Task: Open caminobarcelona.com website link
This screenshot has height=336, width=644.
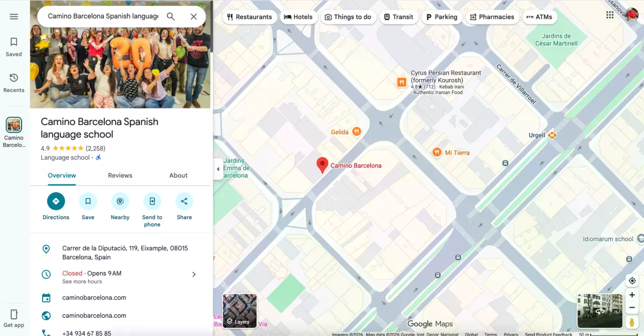Action: [x=94, y=315]
